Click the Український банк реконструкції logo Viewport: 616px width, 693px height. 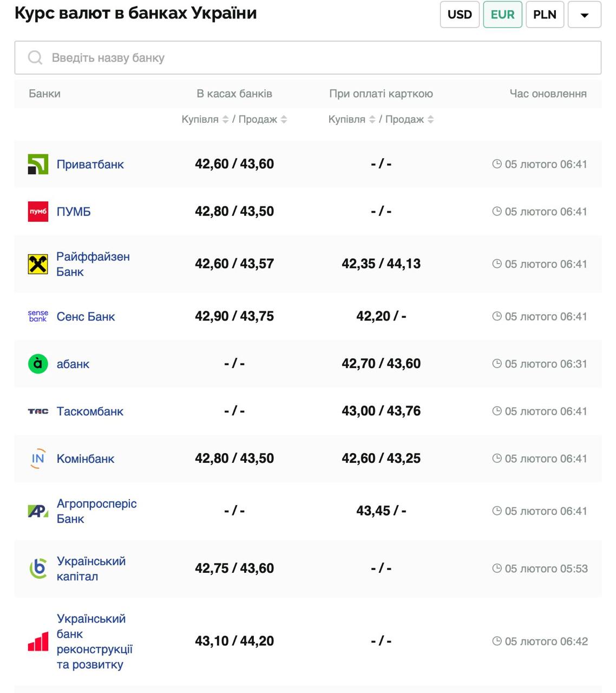(x=38, y=642)
